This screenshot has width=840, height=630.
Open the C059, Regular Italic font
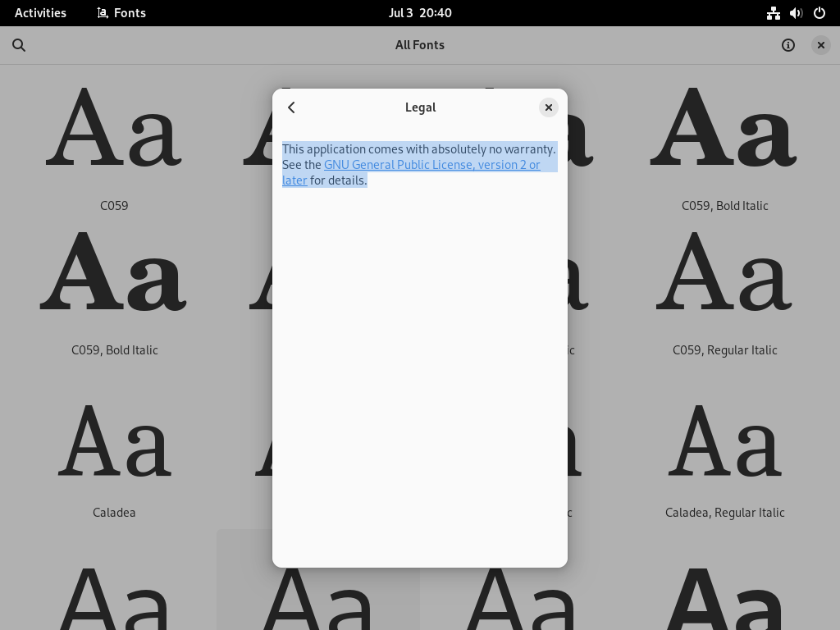tap(725, 292)
